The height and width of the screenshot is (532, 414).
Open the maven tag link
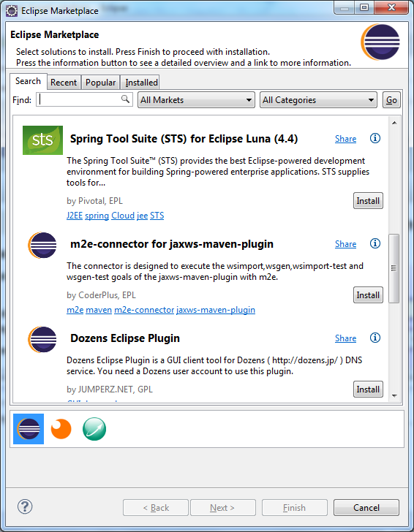click(99, 310)
